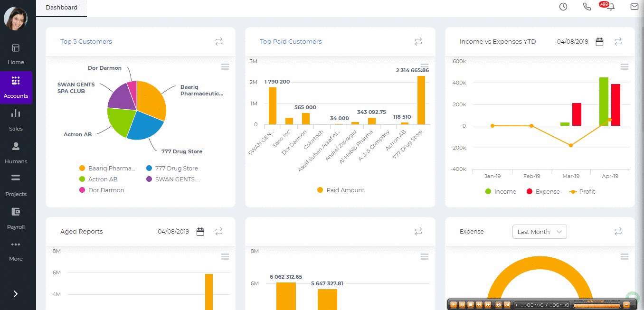Open the Projects module in the sidebar

pos(16,186)
